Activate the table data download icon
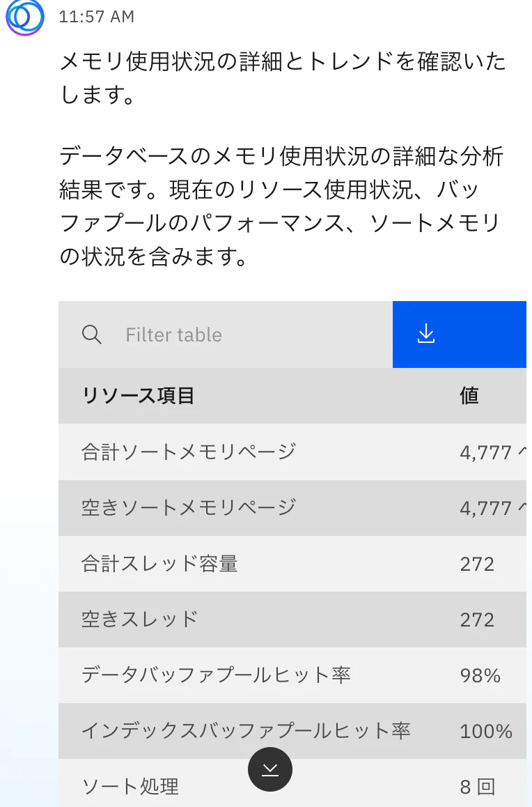 pyautogui.click(x=426, y=335)
